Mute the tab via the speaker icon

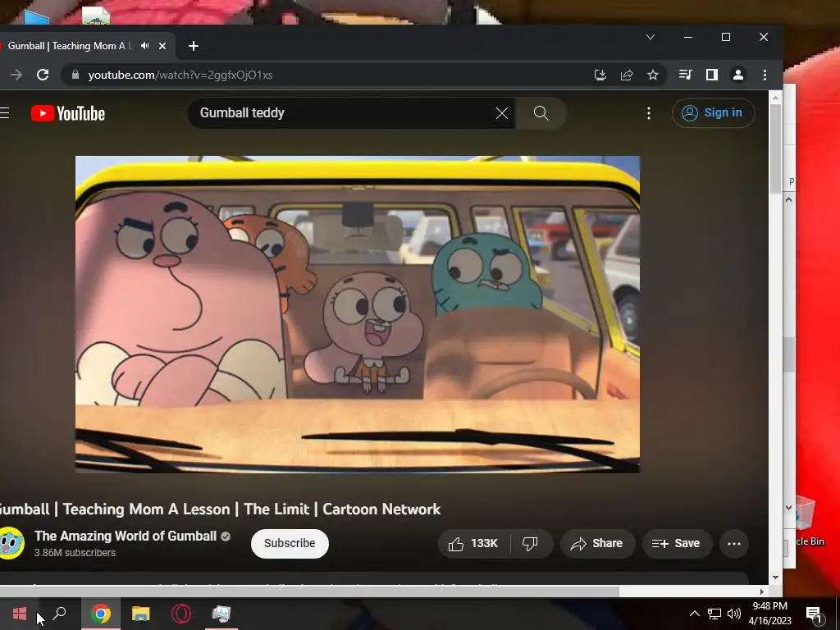(144, 46)
